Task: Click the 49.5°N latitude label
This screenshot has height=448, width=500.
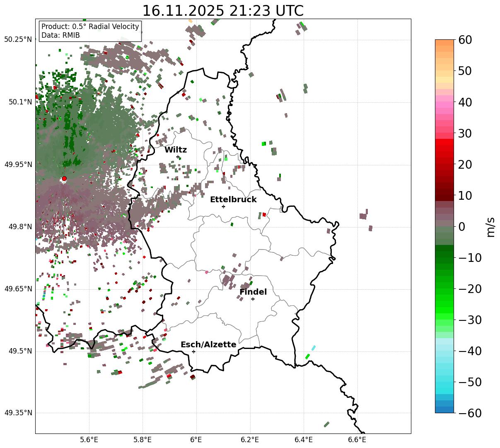Action: pyautogui.click(x=20, y=351)
